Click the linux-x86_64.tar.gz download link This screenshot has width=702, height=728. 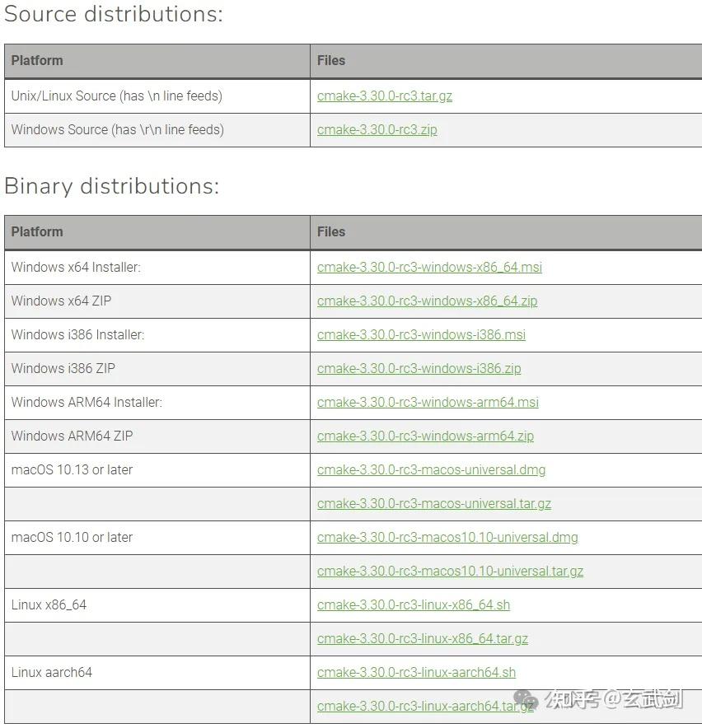(422, 638)
